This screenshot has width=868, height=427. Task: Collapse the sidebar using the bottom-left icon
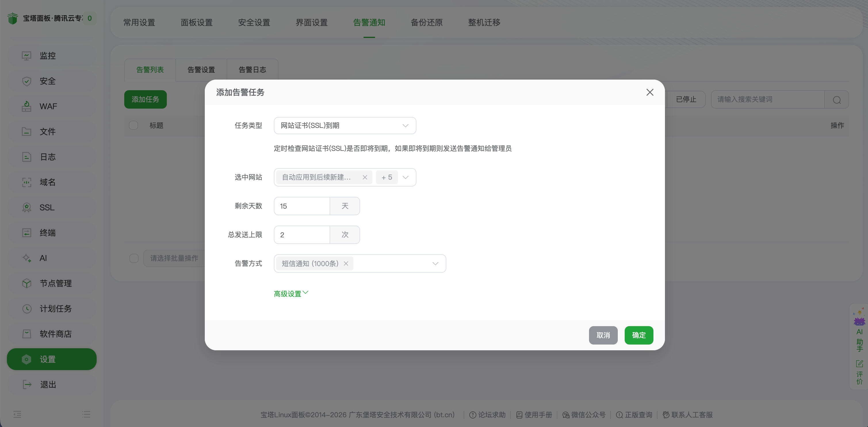(x=18, y=414)
